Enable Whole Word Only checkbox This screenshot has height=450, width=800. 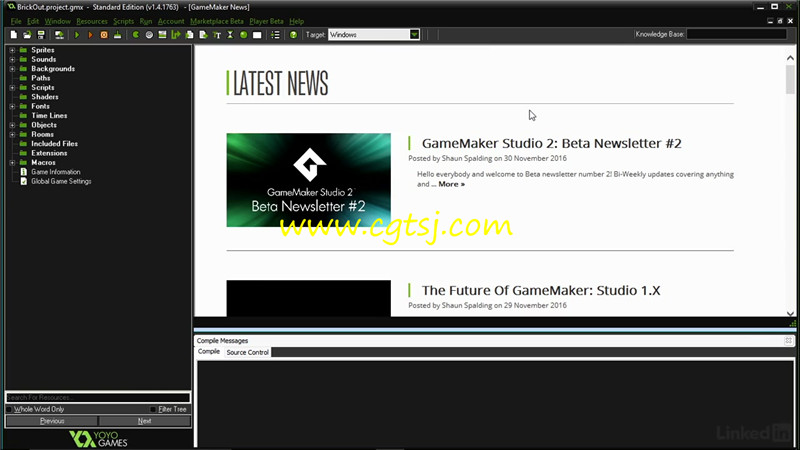[x=9, y=409]
